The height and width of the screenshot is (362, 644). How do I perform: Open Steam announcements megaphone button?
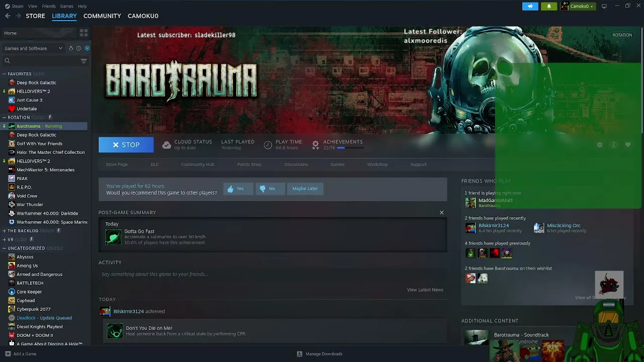pyautogui.click(x=530, y=6)
